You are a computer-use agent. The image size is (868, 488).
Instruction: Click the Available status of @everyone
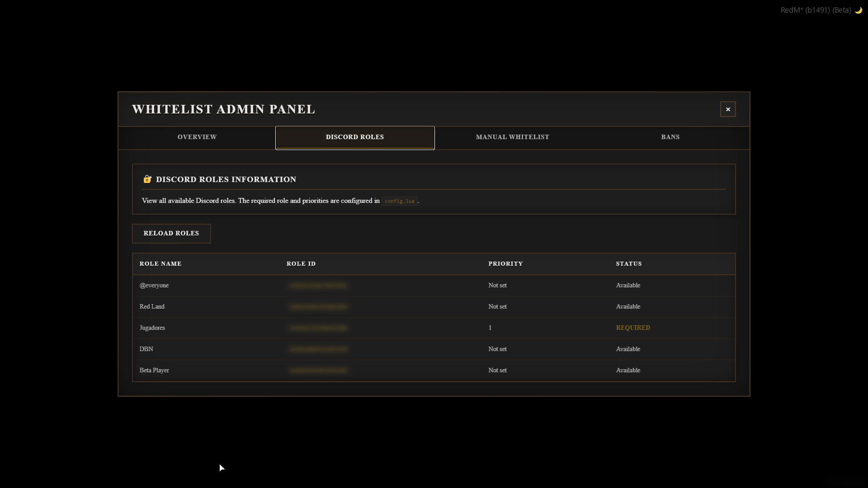pos(628,286)
